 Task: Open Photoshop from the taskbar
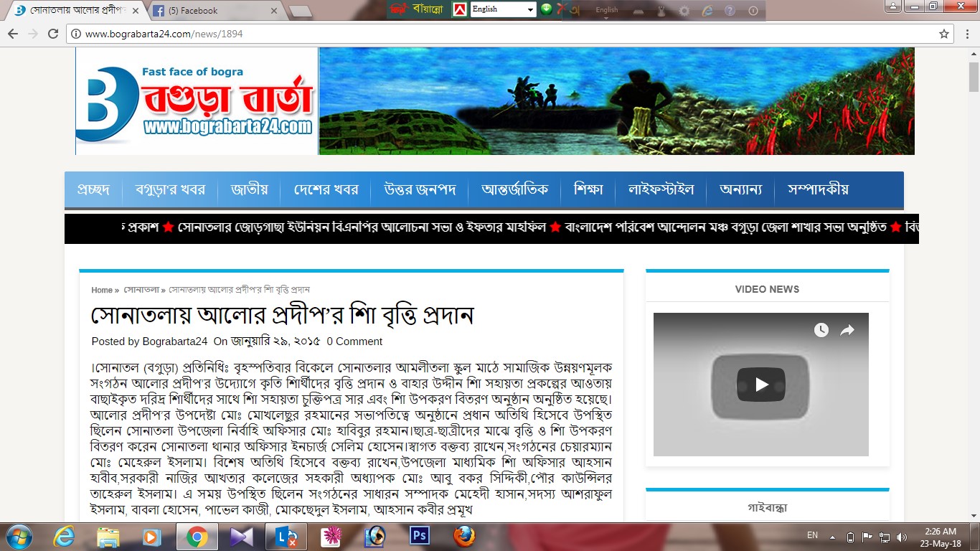tap(419, 537)
